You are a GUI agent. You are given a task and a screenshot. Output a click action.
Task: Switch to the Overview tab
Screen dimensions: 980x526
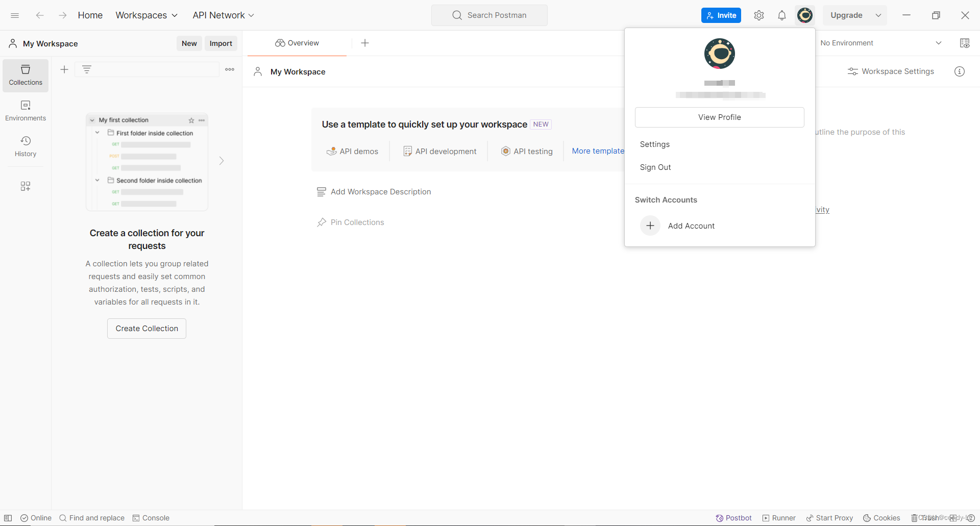click(297, 43)
